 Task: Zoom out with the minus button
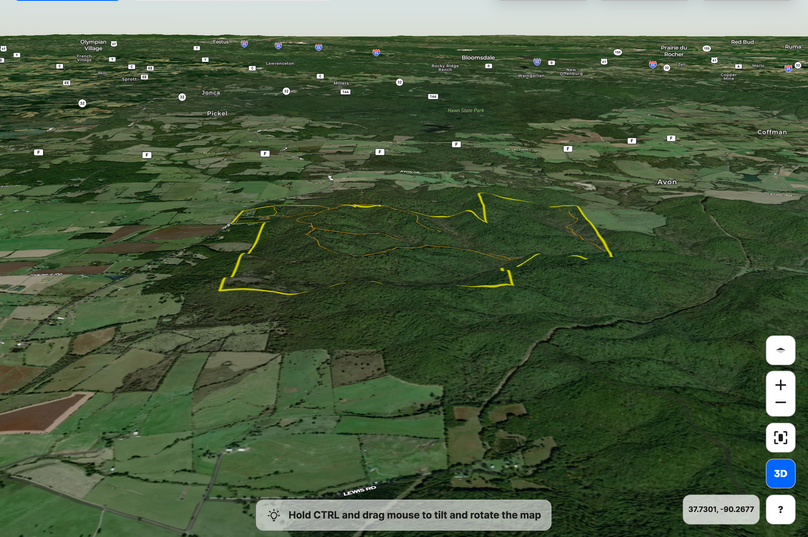coord(780,404)
